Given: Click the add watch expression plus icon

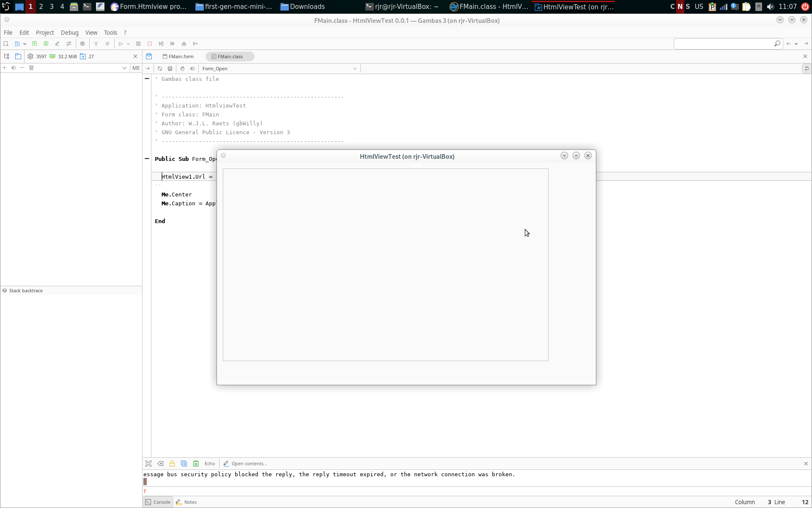Looking at the screenshot, I should point(5,68).
